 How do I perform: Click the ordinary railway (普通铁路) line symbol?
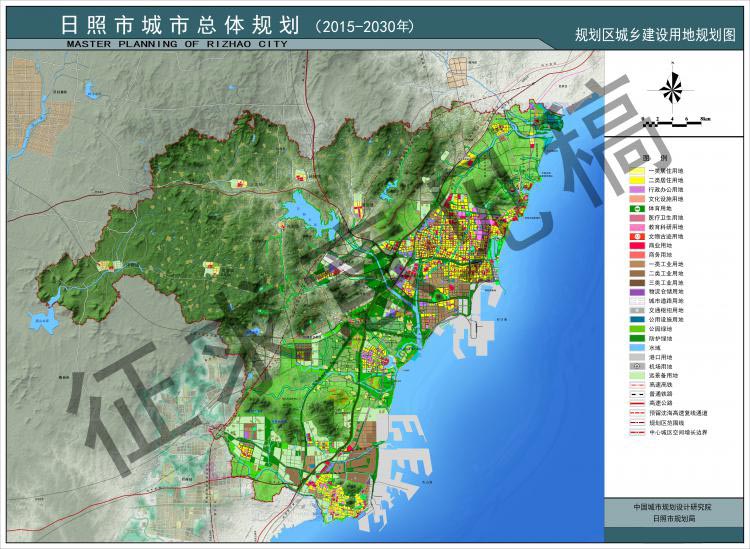coord(636,394)
